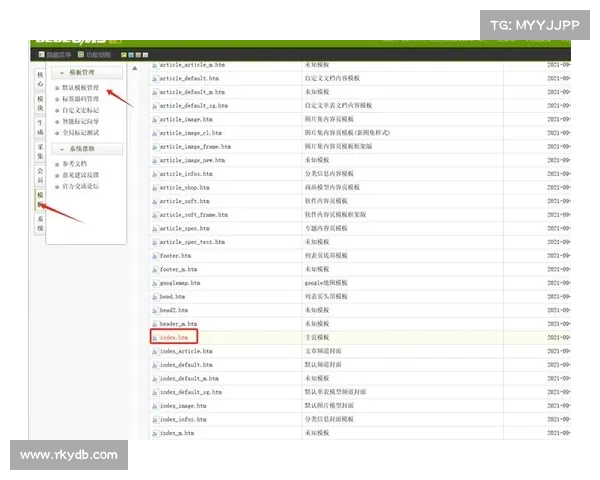Click file icon of article_default_m.htm
The image size is (600, 480).
155,93
